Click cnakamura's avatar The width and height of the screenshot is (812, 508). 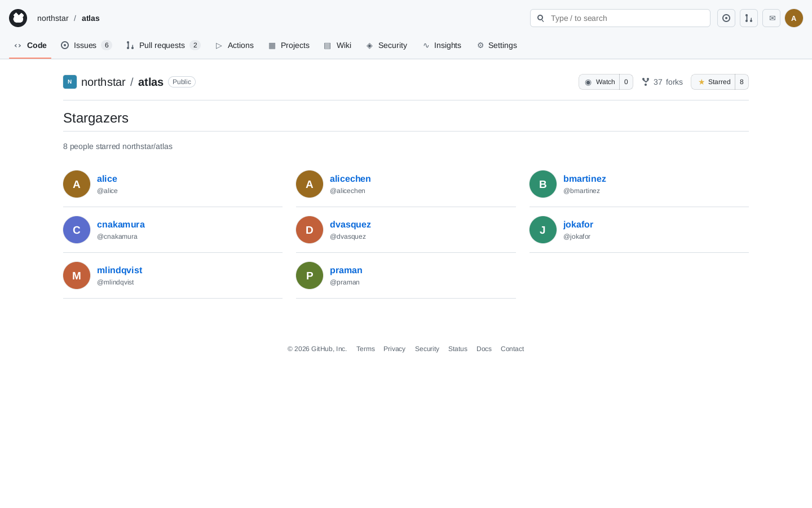pyautogui.click(x=77, y=230)
